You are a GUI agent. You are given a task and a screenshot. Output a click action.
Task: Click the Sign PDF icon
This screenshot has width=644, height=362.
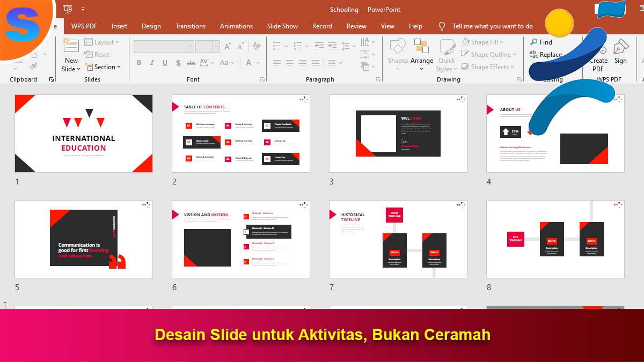(620, 51)
